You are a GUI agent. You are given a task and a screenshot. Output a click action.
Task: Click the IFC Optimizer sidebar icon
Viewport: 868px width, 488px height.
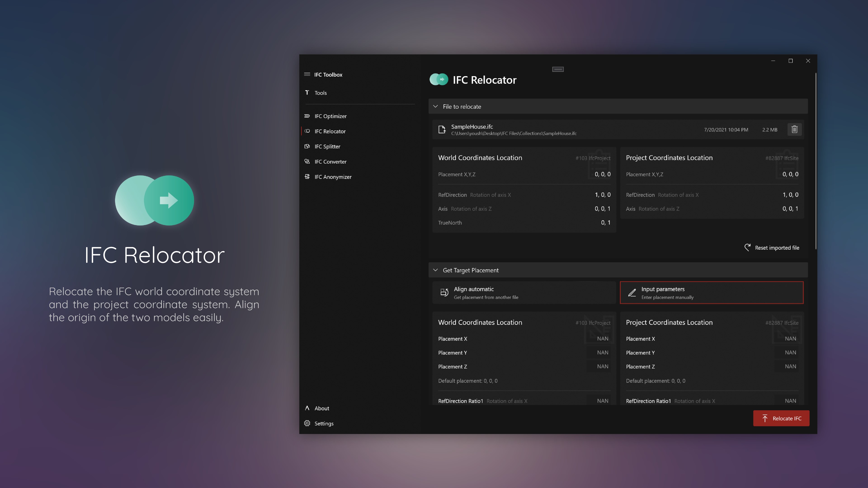click(x=307, y=116)
